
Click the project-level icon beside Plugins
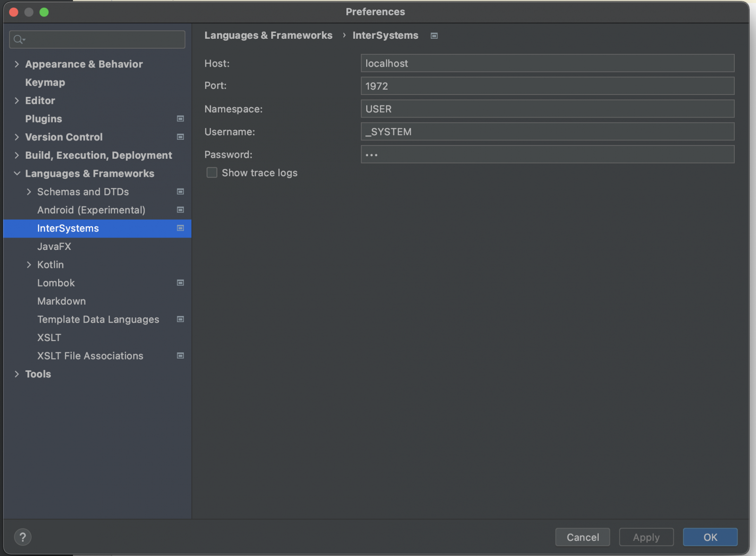click(x=180, y=119)
